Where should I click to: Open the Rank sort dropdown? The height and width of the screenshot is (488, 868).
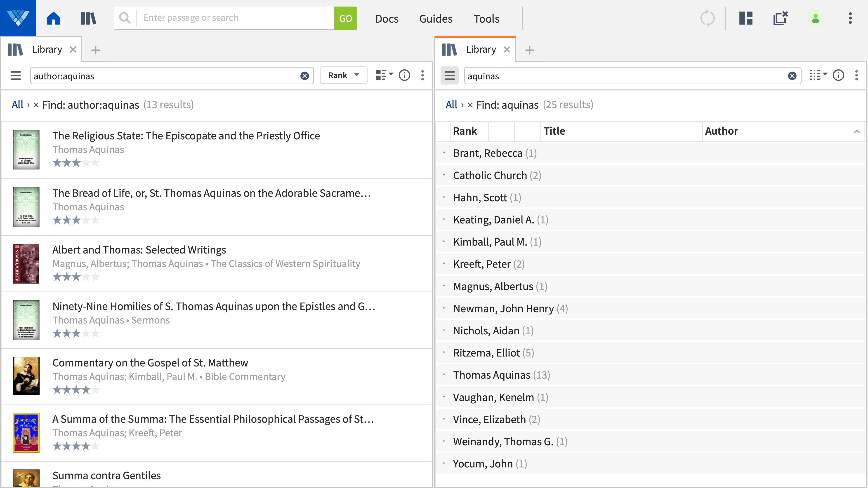(x=343, y=75)
